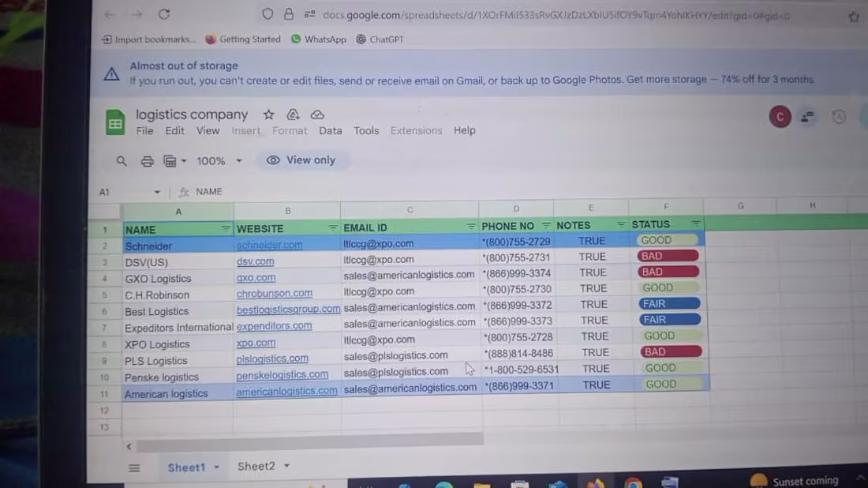Image resolution: width=868 pixels, height=488 pixels.
Task: Open the search magnifier in toolbar
Action: (x=122, y=161)
